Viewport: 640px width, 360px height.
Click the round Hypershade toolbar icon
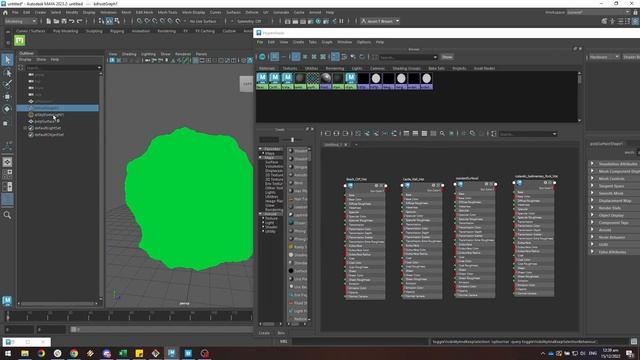(x=262, y=57)
